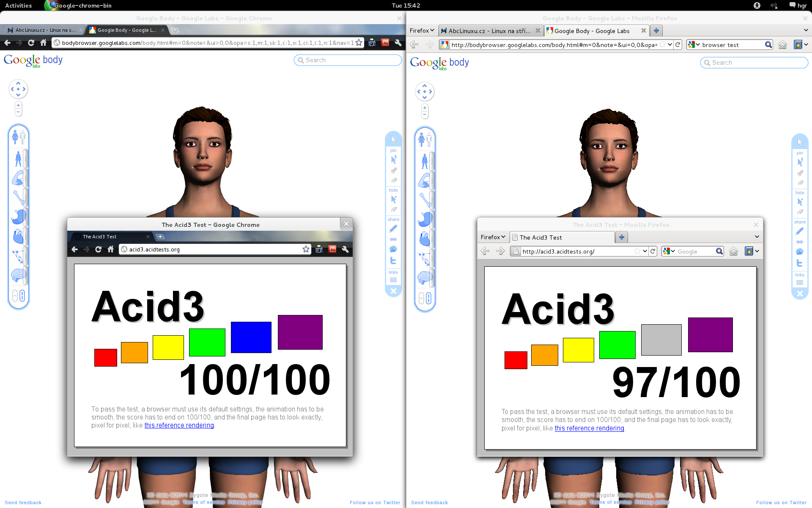812x508 pixels.
Task: Select the muscle layer icon in Chrome Google Body
Action: click(18, 178)
